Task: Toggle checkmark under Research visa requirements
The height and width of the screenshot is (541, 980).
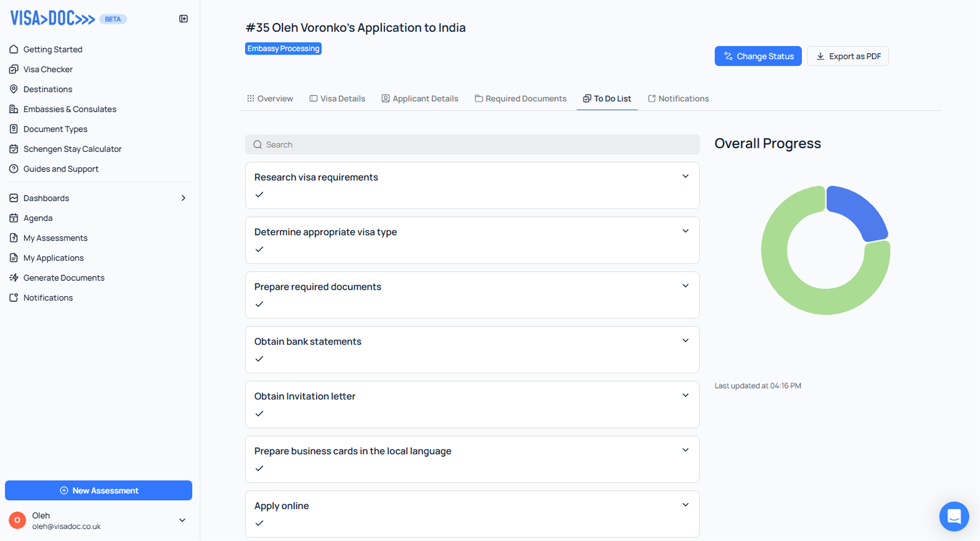Action: tap(260, 195)
